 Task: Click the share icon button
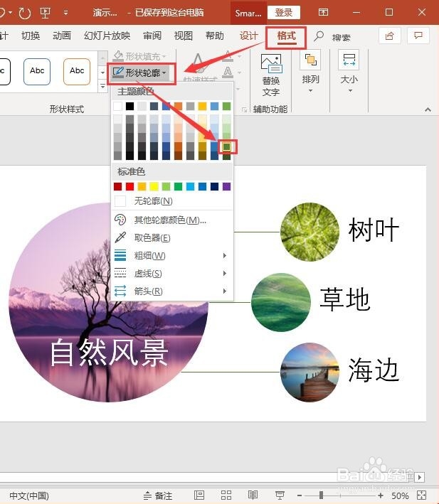(389, 36)
